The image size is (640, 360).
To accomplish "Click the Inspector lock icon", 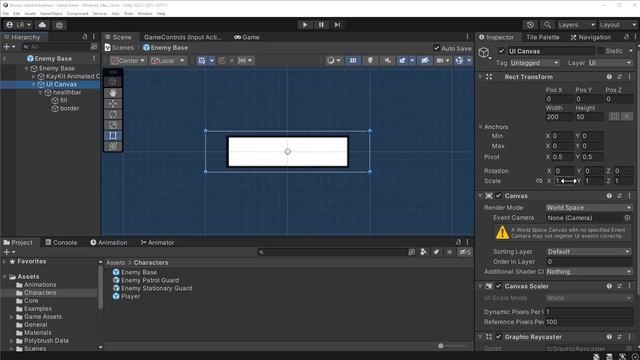I will (626, 37).
